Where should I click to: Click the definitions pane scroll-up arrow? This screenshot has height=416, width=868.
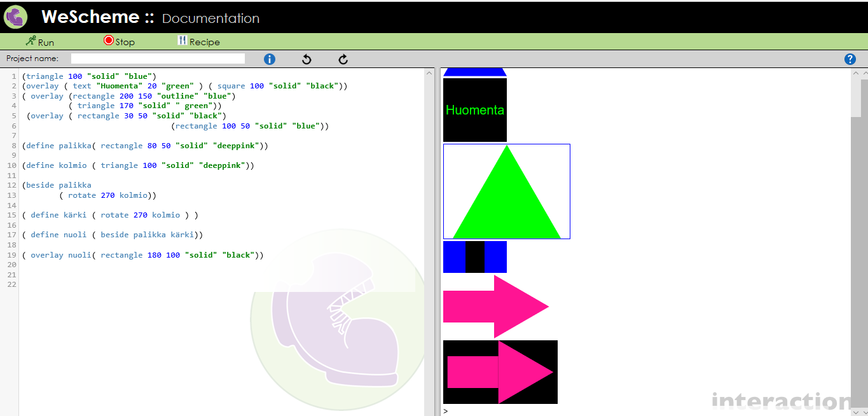coord(429,73)
